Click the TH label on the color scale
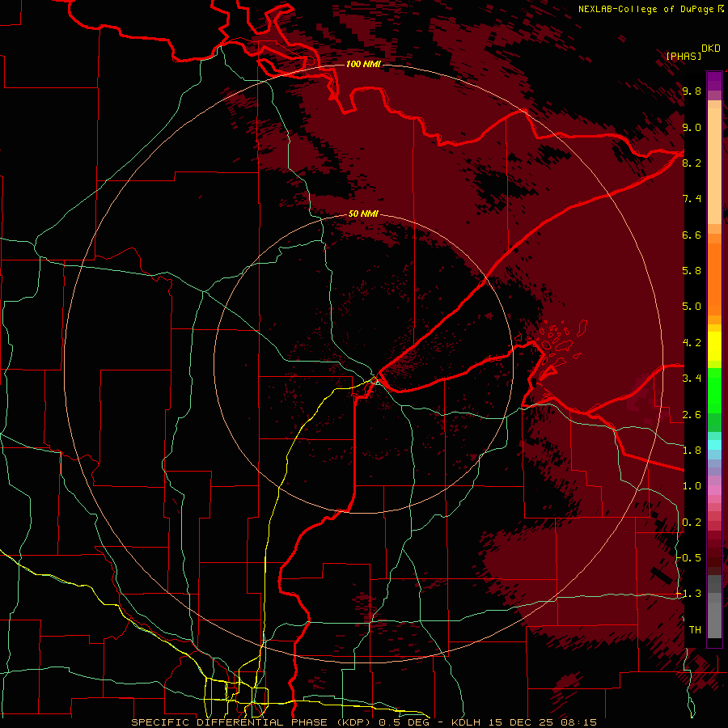The width and height of the screenshot is (728, 728). [x=695, y=630]
